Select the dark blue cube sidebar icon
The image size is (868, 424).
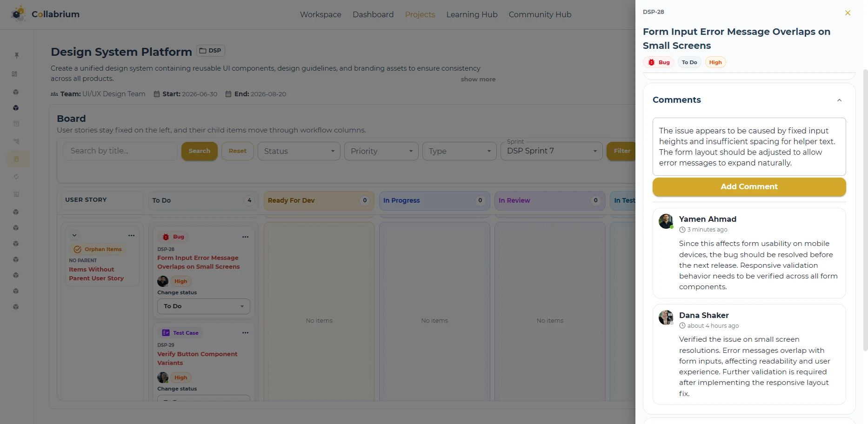point(16,108)
